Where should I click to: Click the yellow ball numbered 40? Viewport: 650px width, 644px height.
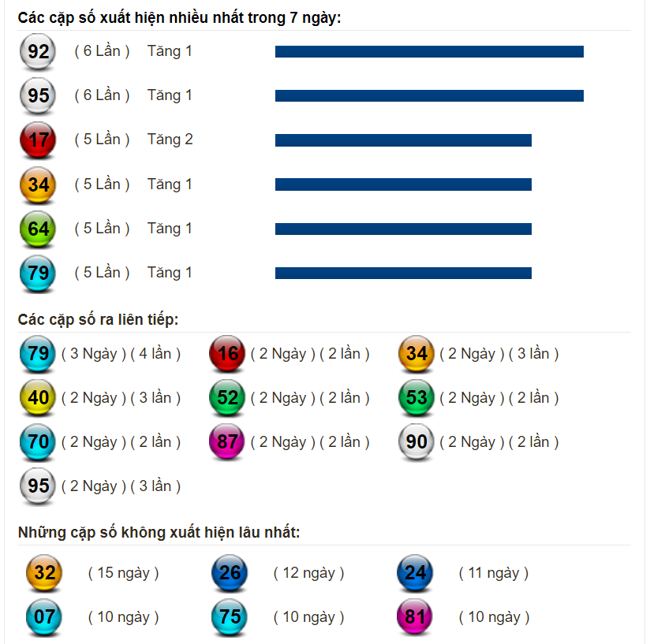pyautogui.click(x=38, y=397)
